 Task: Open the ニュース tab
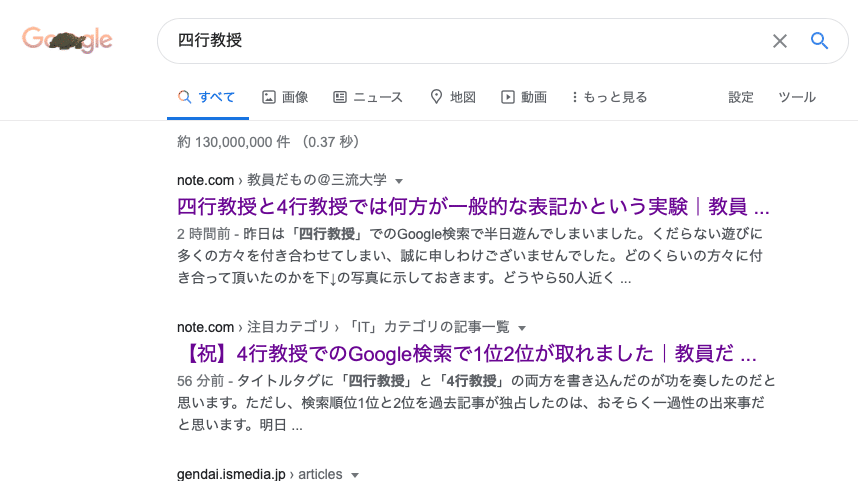coord(368,97)
